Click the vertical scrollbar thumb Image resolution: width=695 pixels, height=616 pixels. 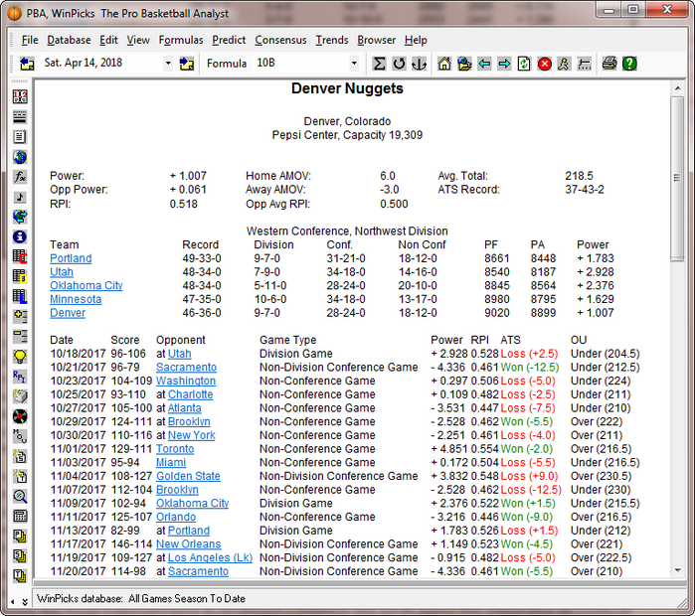(677, 179)
